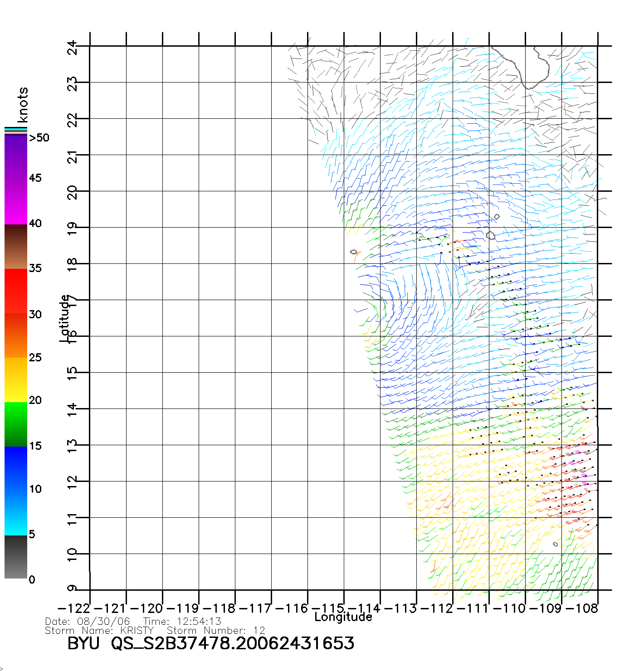The image size is (644, 671).
Task: Click the "knots" legend unit label
Action: pos(22,105)
